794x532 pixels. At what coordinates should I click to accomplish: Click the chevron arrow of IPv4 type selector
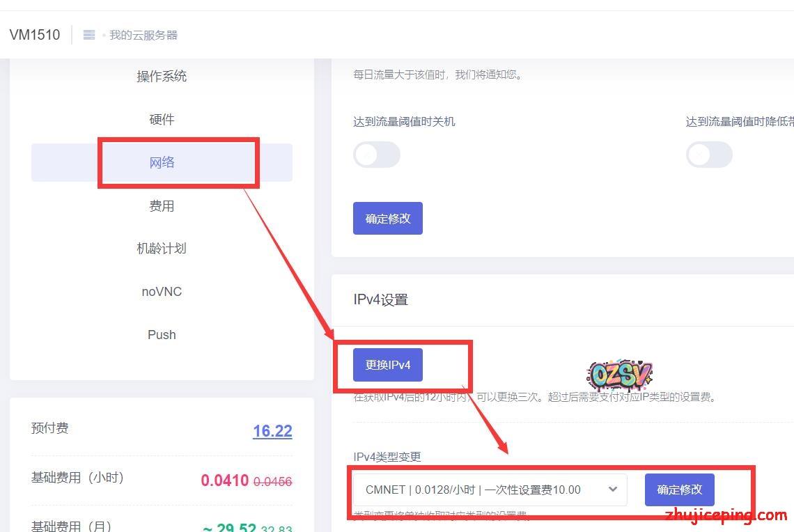pos(613,490)
